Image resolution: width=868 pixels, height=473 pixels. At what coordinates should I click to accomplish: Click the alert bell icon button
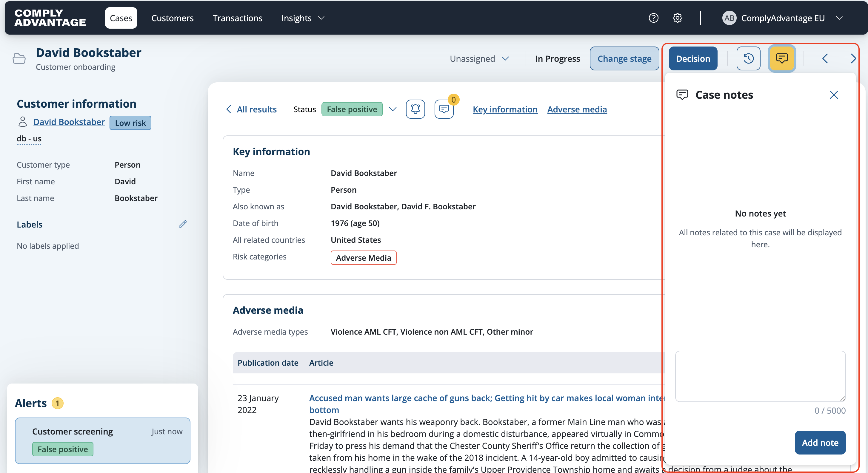point(415,109)
